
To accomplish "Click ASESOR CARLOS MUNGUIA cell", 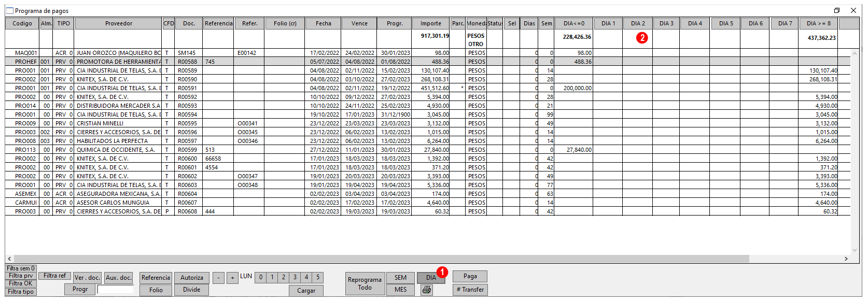I will coord(118,203).
